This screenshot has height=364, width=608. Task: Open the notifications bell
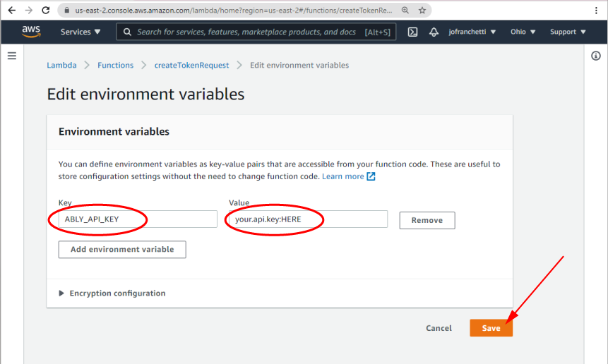tap(434, 32)
